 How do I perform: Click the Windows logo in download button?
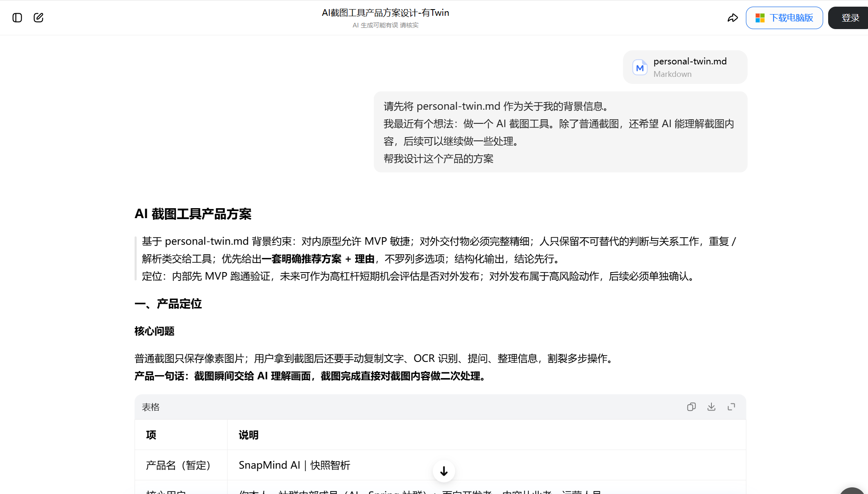760,18
